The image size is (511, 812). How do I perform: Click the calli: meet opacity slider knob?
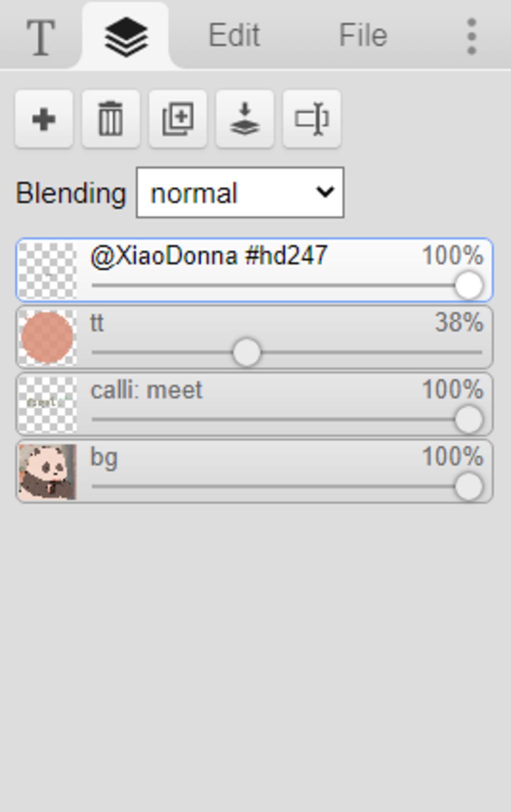tap(469, 419)
